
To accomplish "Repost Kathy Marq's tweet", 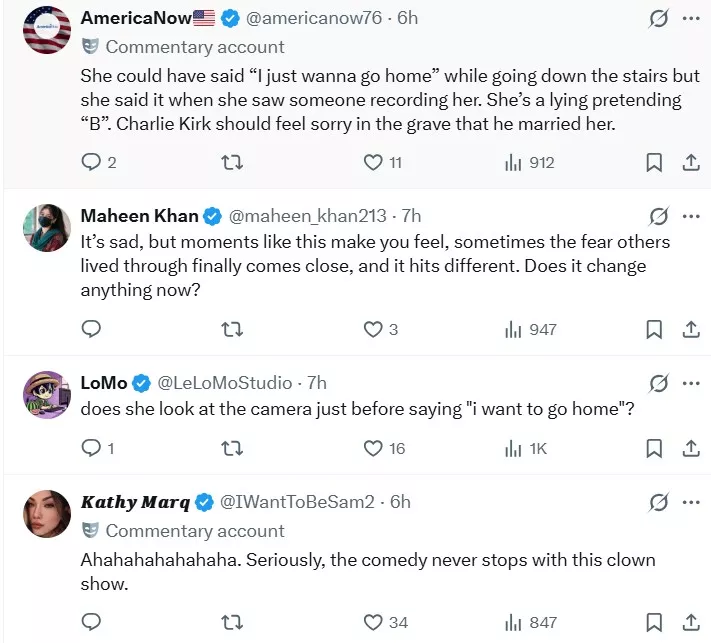I will click(x=232, y=622).
